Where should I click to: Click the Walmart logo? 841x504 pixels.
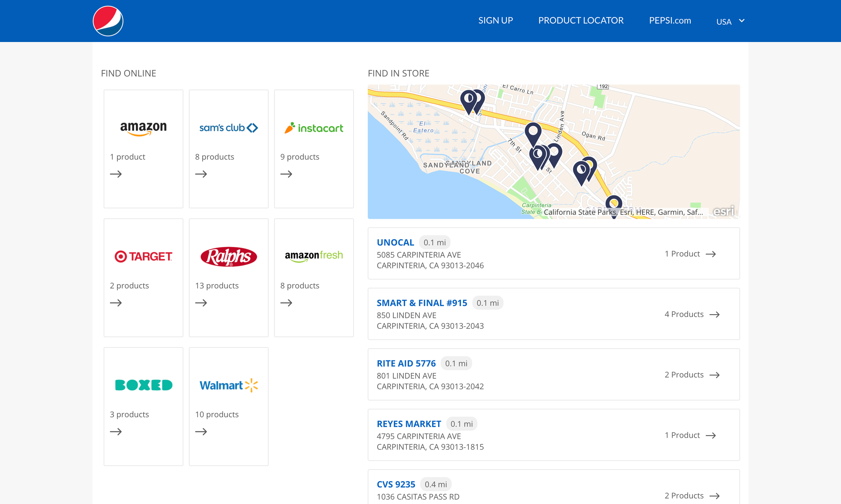point(228,385)
